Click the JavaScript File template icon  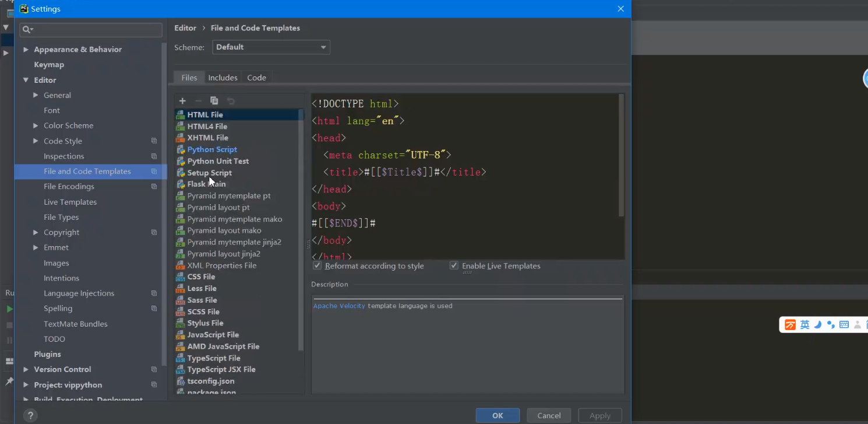pyautogui.click(x=181, y=335)
